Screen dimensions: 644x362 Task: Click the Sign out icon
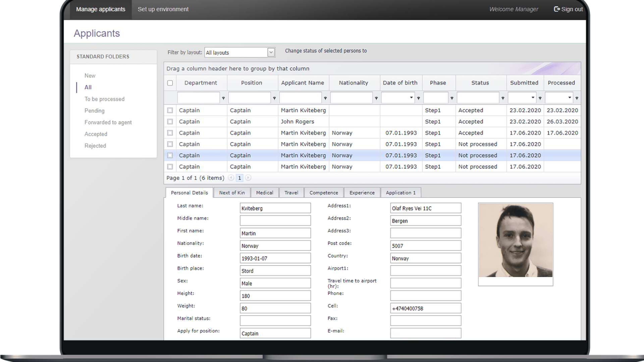click(557, 9)
